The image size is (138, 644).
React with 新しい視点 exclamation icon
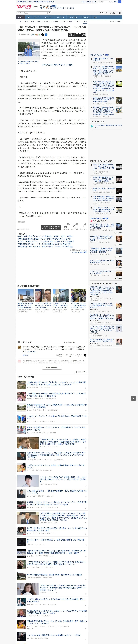[83, 227]
